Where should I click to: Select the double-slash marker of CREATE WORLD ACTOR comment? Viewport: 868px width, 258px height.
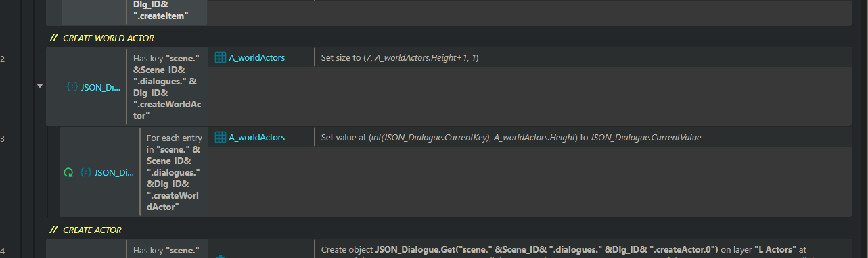click(x=53, y=38)
